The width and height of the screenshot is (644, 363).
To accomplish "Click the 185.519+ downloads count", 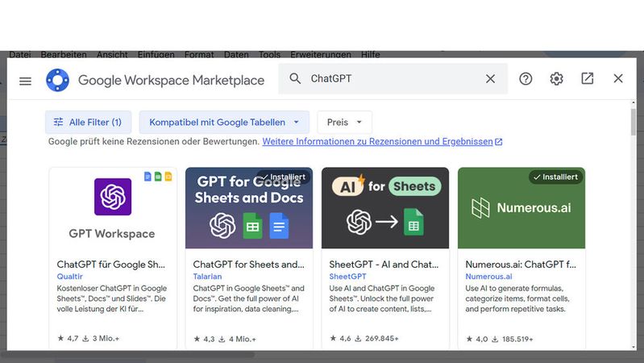I will 513,339.
